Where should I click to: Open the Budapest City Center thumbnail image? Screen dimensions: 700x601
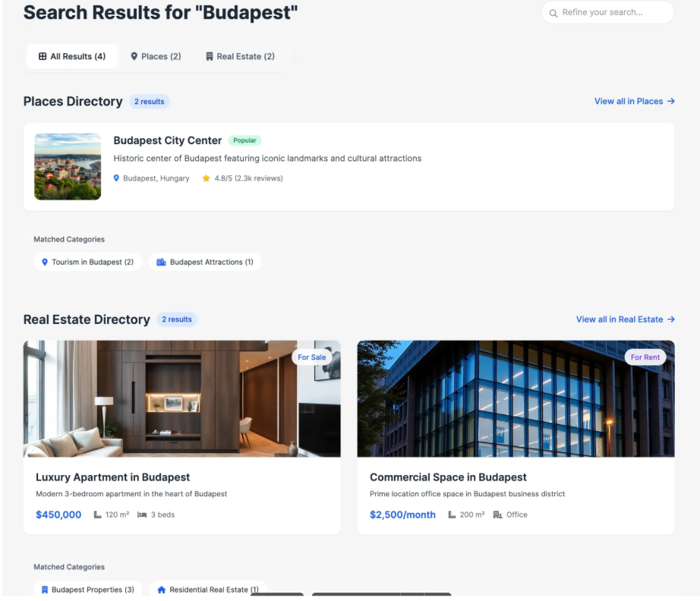coord(68,167)
